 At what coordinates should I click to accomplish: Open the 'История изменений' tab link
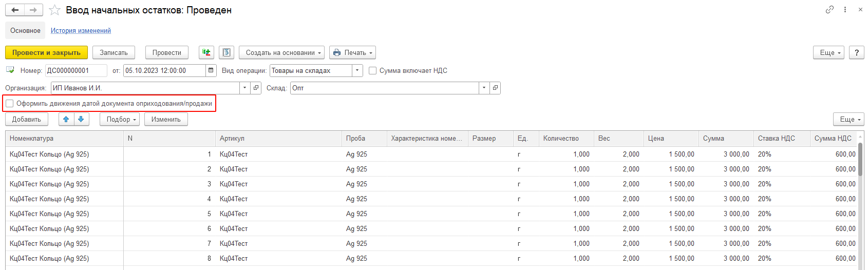[81, 30]
